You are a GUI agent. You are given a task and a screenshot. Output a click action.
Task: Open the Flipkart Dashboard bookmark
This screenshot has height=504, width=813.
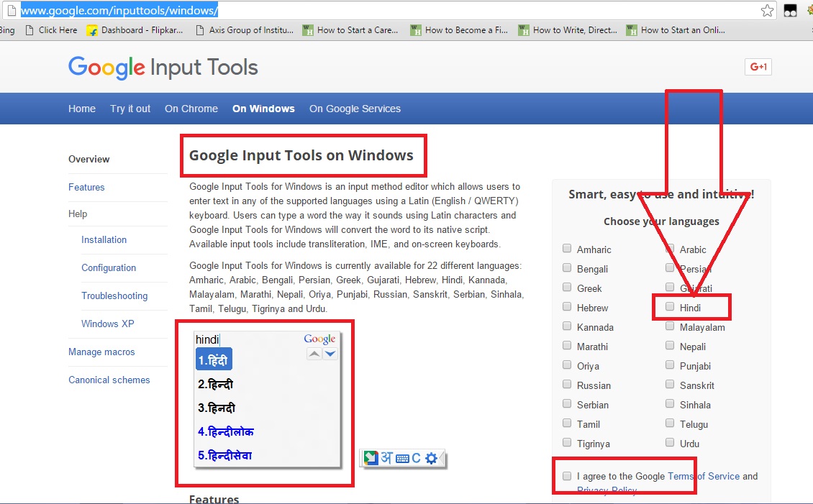coord(135,30)
